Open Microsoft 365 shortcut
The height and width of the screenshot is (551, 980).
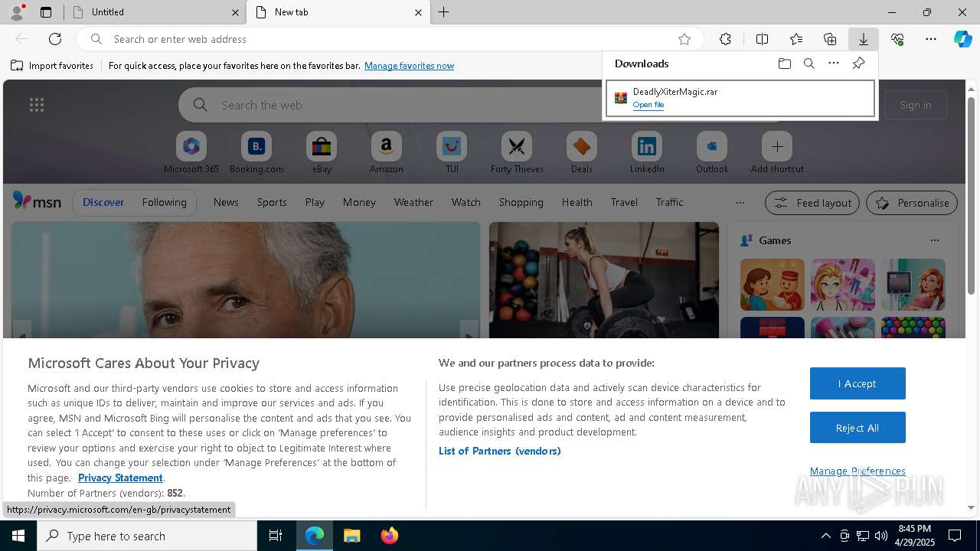click(191, 152)
